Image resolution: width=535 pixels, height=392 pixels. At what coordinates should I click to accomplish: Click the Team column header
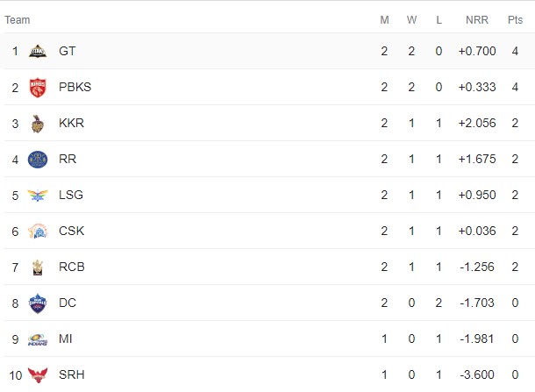18,20
